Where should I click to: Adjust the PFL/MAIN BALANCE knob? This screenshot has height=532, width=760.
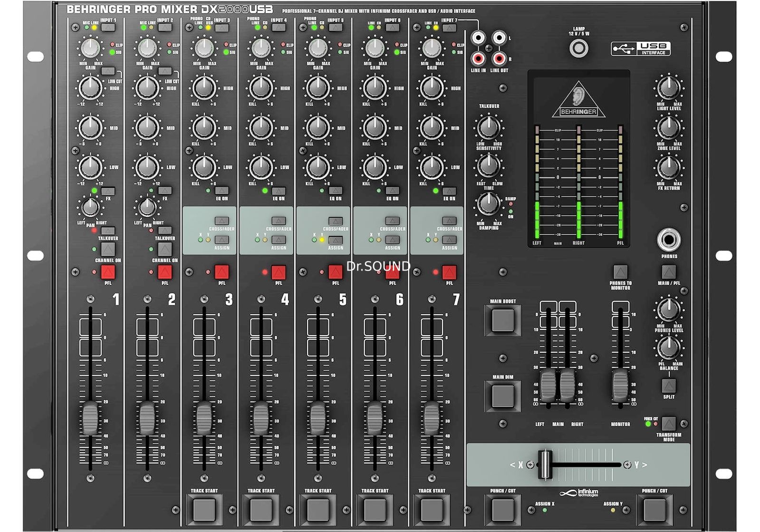[x=668, y=348]
